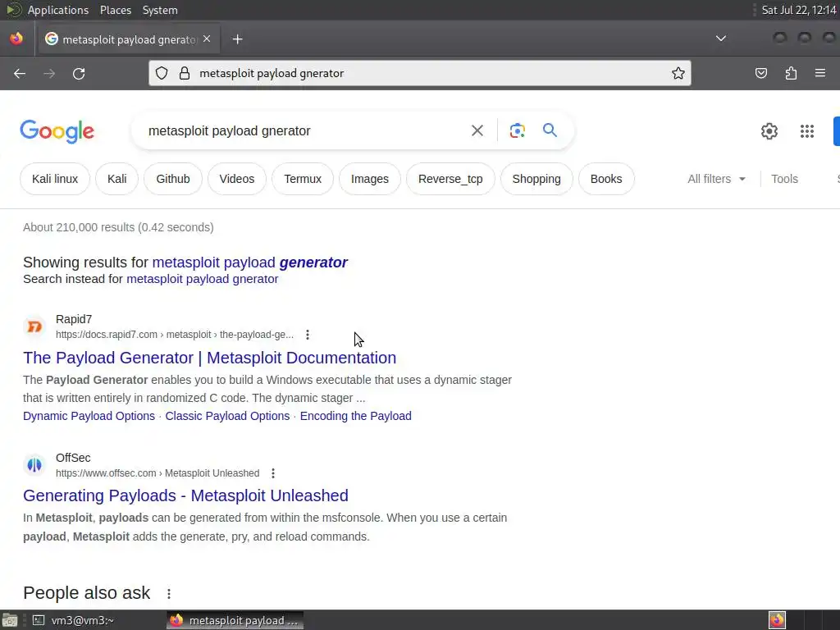The image size is (840, 630).
Task: Click the browser forward arrow
Action: [49, 73]
